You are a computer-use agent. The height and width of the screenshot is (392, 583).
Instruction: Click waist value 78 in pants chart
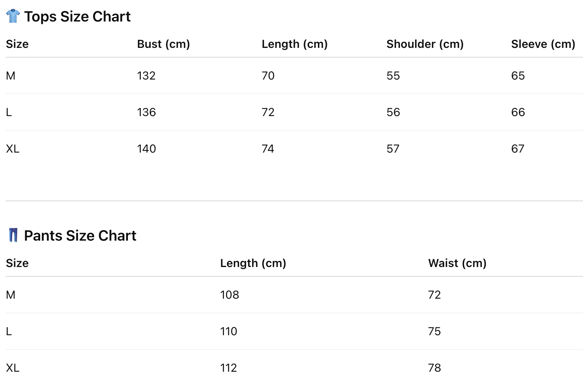(434, 368)
